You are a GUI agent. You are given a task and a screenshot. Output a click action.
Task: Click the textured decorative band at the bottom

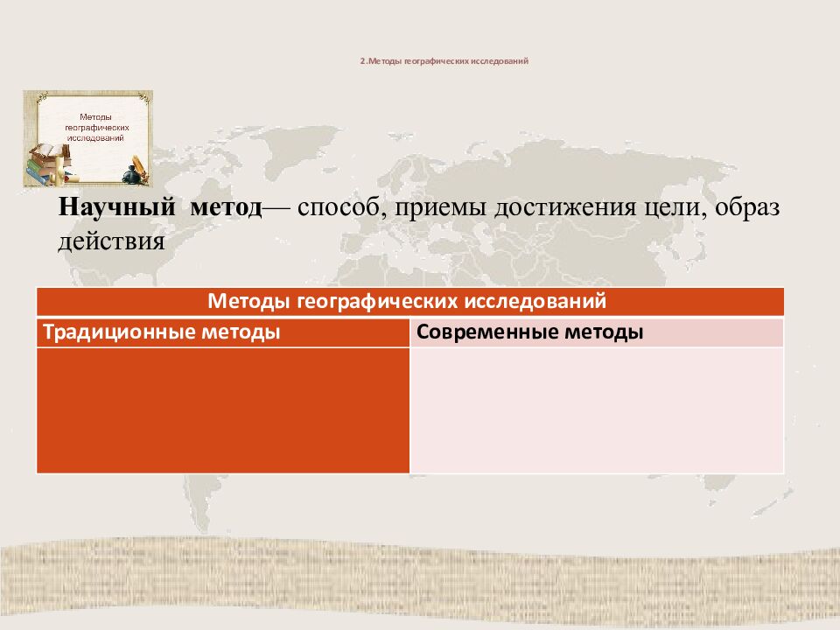click(x=420, y=586)
